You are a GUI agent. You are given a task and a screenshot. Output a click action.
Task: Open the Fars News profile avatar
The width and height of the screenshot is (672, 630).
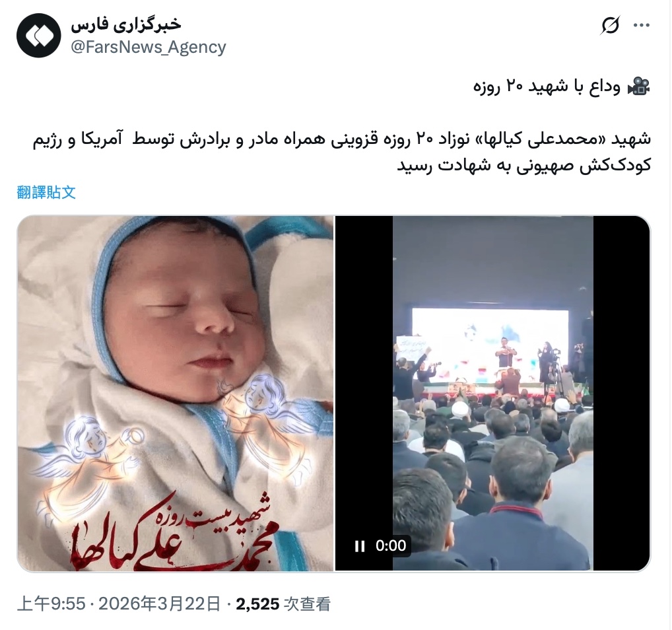click(x=38, y=36)
